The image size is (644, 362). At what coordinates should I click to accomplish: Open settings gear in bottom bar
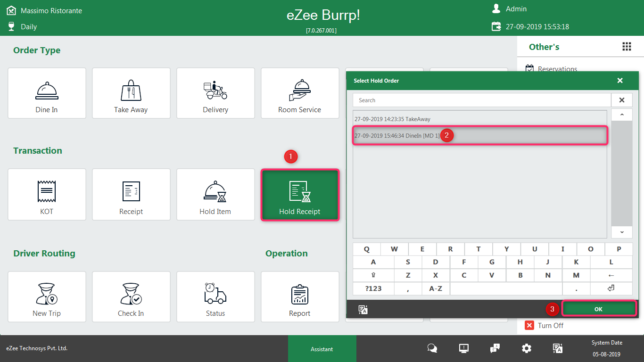[x=527, y=348]
